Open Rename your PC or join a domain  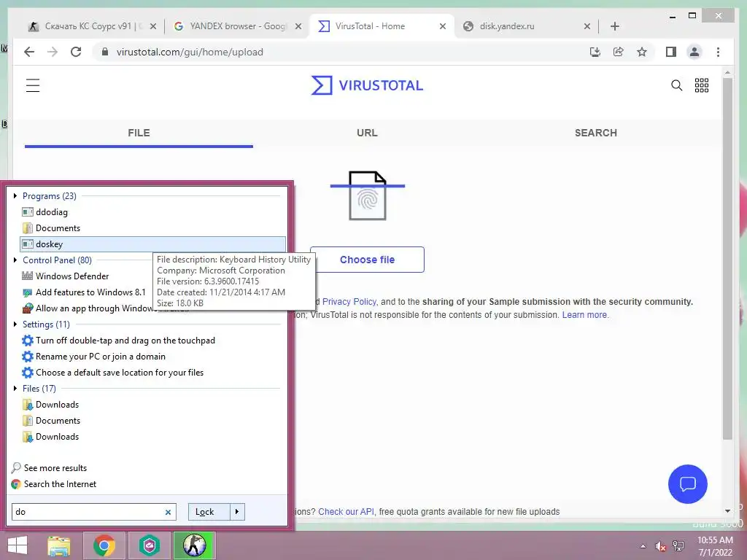(153, 357)
